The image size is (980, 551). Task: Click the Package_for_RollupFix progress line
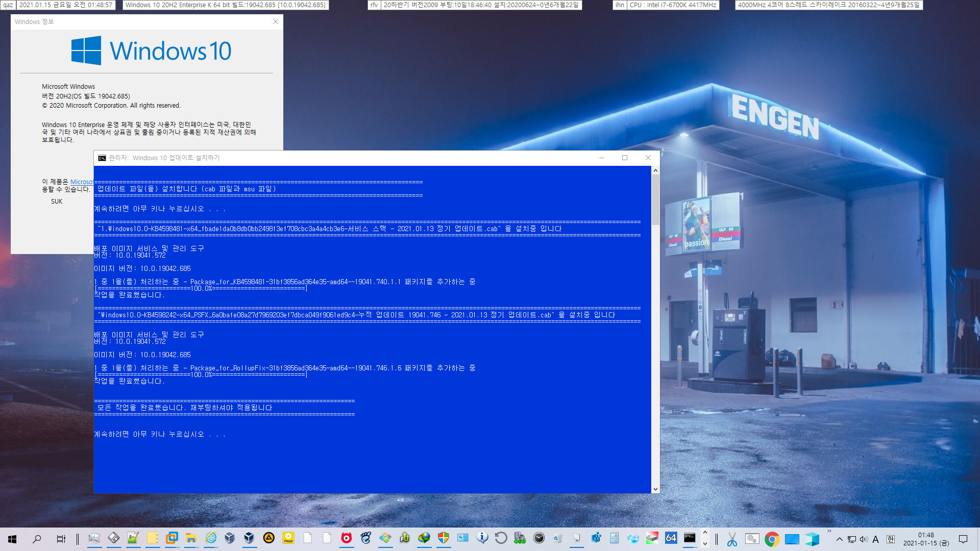pyautogui.click(x=285, y=368)
